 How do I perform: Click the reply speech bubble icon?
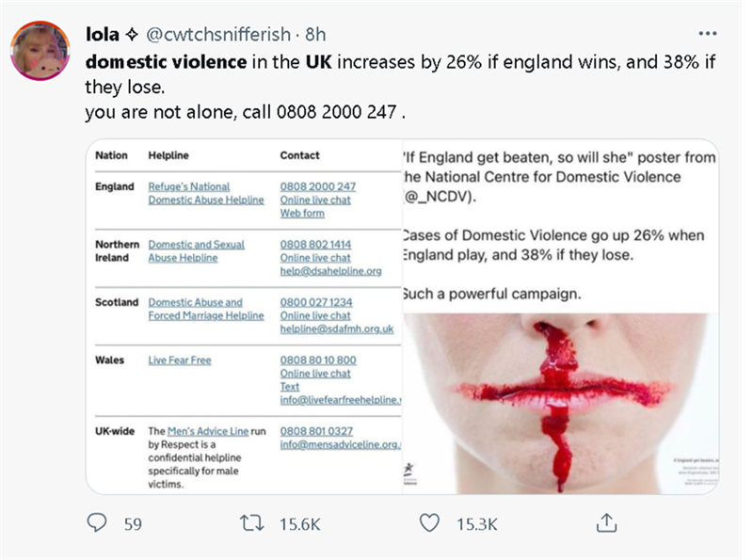tap(97, 523)
